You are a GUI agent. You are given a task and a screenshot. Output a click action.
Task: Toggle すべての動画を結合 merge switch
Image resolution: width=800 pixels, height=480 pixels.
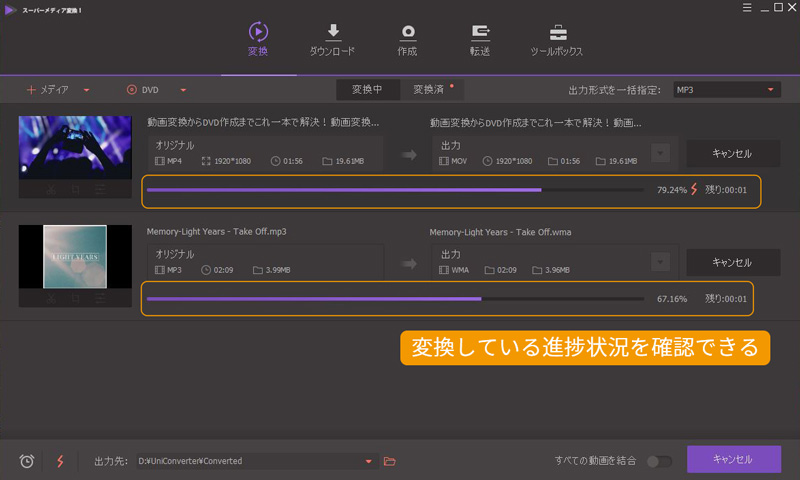pos(659,461)
